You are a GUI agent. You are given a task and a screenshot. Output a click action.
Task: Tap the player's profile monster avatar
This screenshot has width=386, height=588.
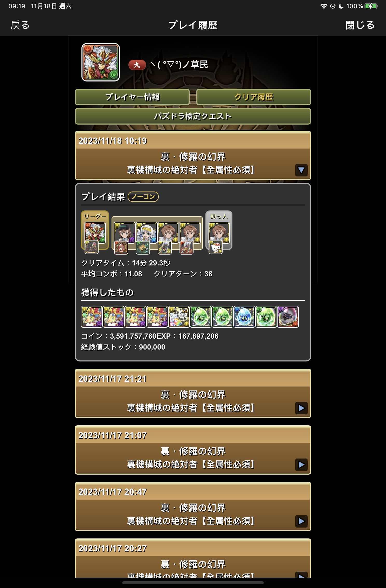101,62
